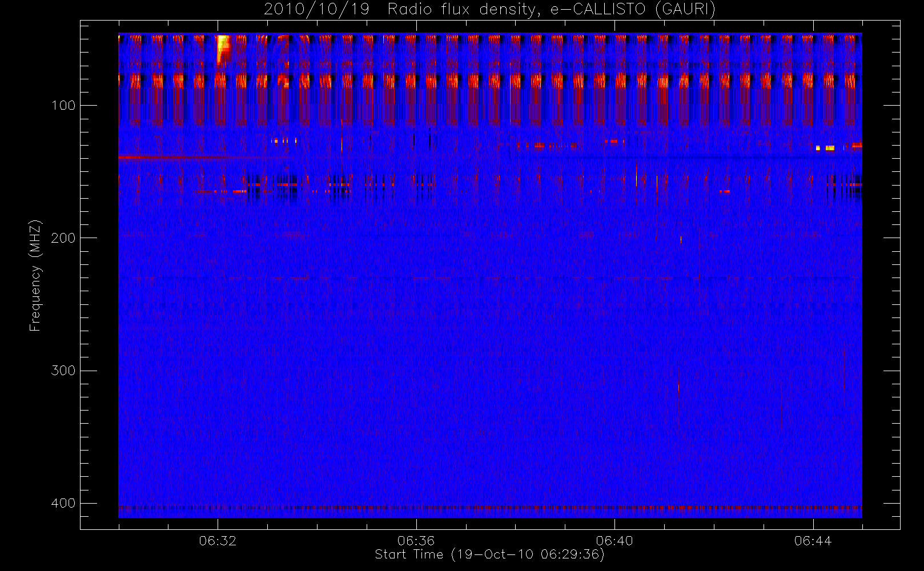Click the "Frequency (MHZ)" y-axis label
Viewport: 924px width, 571px height.
pyautogui.click(x=35, y=275)
